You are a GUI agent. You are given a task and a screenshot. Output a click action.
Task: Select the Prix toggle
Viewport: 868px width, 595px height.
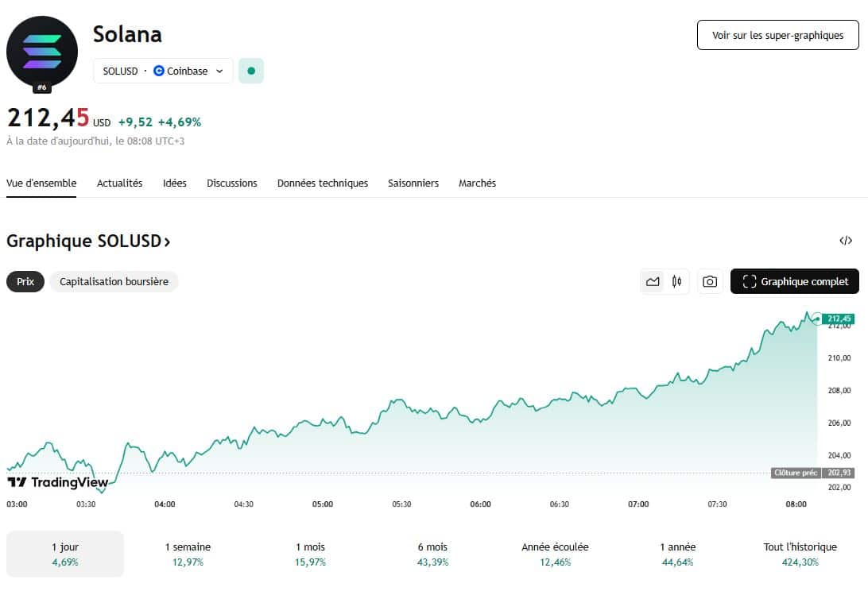click(25, 282)
